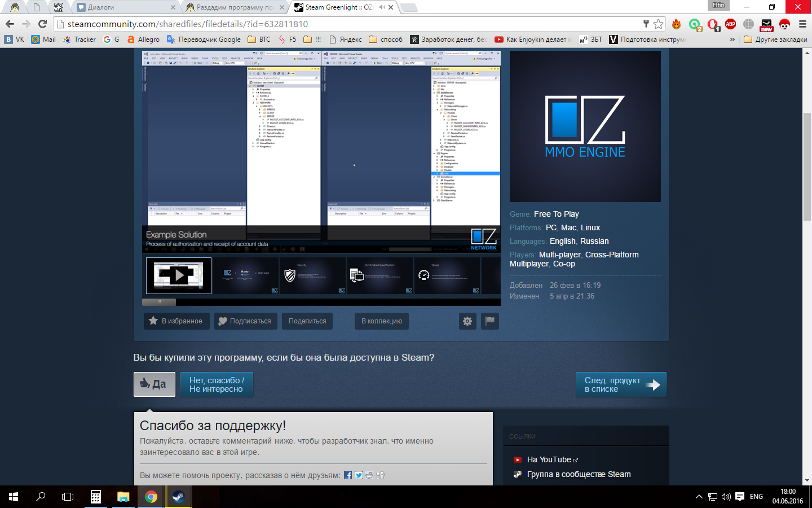Screen dimensions: 812x508
Task: Open 'Группа в сообществе Steam' link
Action: (x=579, y=474)
